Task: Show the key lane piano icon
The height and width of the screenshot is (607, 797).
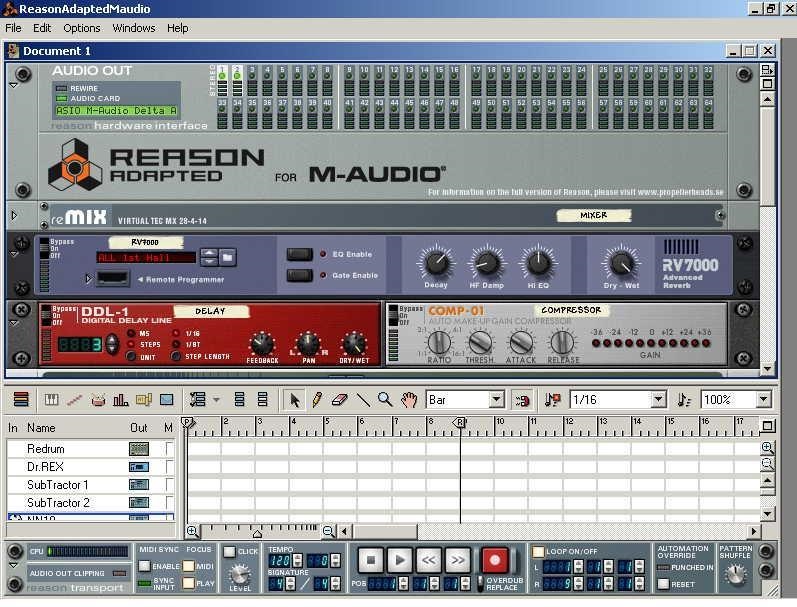Action: coord(51,400)
